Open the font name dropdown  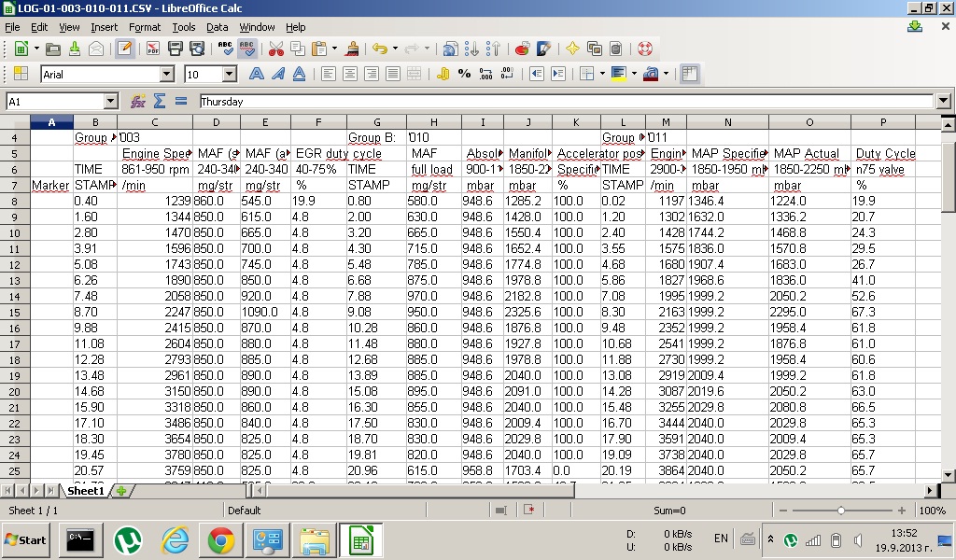click(167, 74)
